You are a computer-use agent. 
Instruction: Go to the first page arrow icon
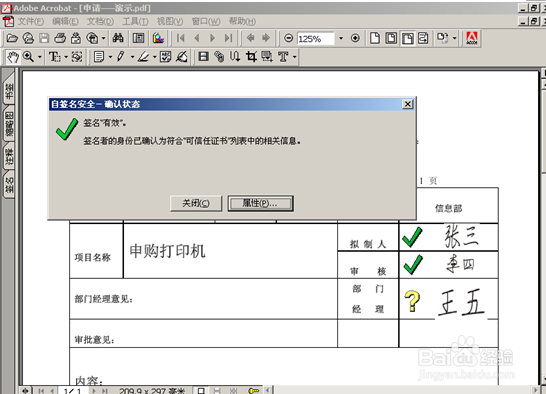coord(181,38)
